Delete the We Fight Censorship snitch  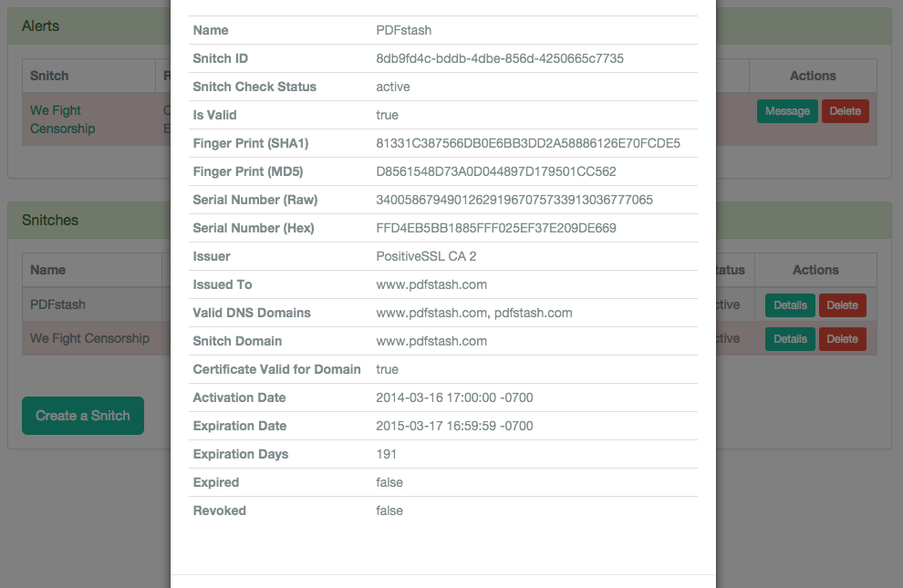(x=842, y=338)
